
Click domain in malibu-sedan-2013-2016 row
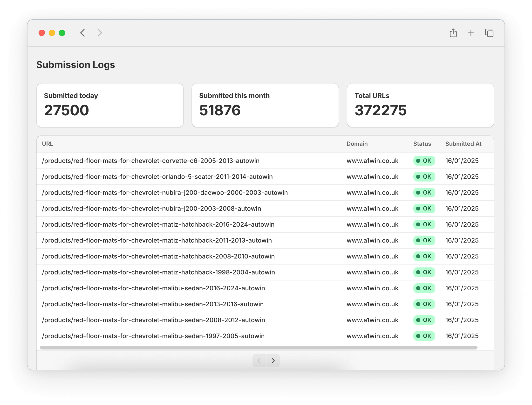[x=372, y=304]
